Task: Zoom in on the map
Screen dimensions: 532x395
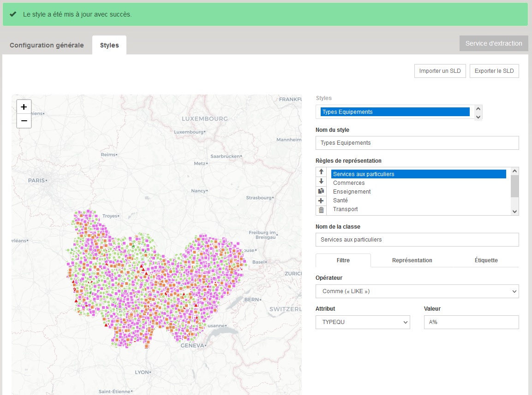Action: 24,107
